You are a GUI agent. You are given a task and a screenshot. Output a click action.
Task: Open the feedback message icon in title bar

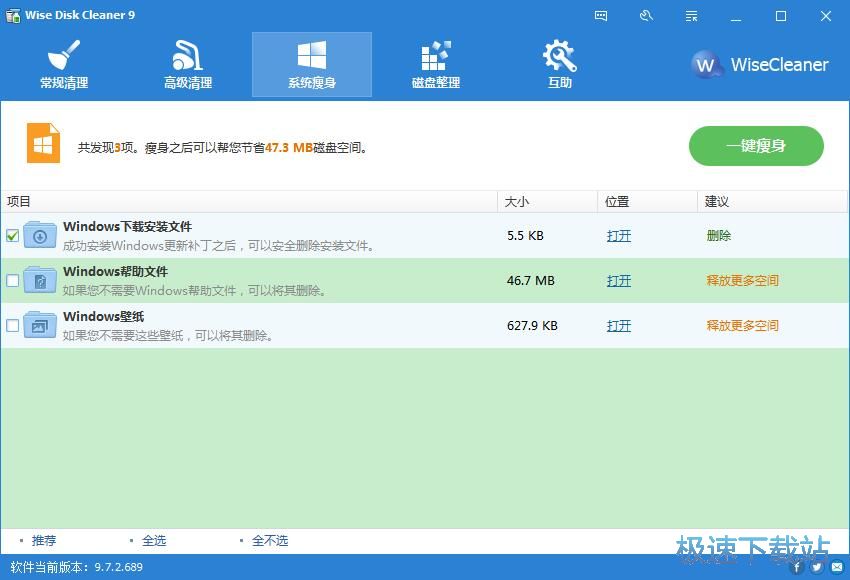tap(601, 16)
